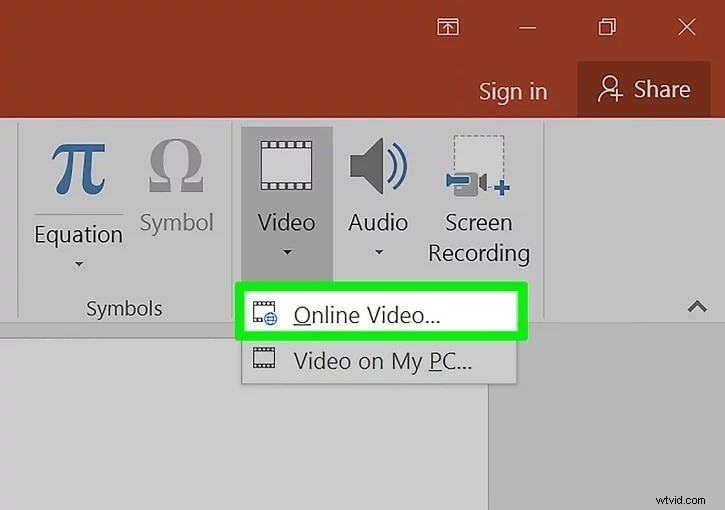This screenshot has height=510, width=725.
Task: Click the Sign in link
Action: 513,91
